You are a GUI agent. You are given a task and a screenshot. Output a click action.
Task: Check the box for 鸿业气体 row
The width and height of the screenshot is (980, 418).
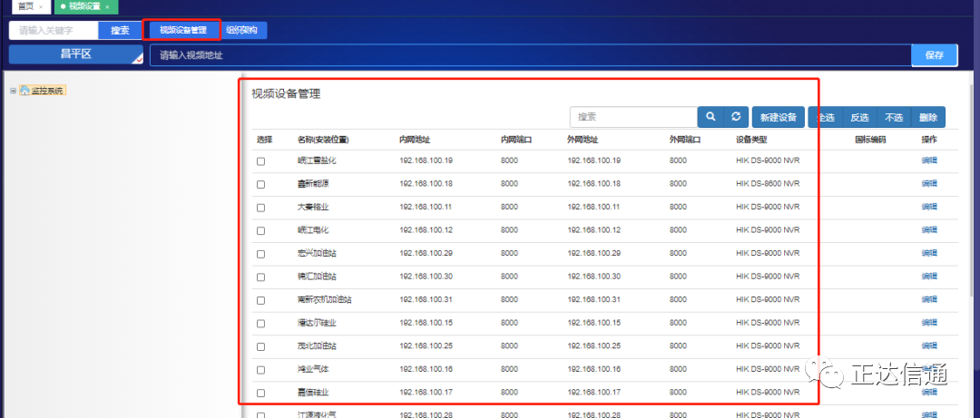coord(260,370)
